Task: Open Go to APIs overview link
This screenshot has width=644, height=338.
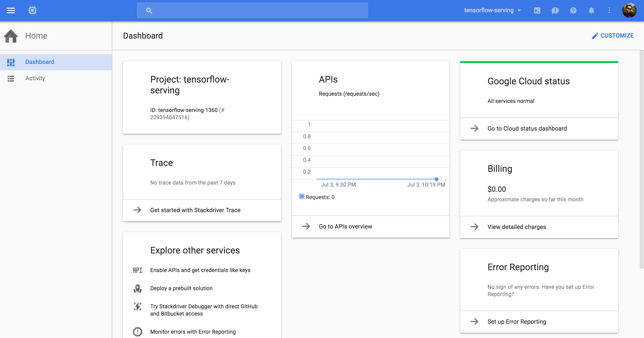Action: (345, 226)
